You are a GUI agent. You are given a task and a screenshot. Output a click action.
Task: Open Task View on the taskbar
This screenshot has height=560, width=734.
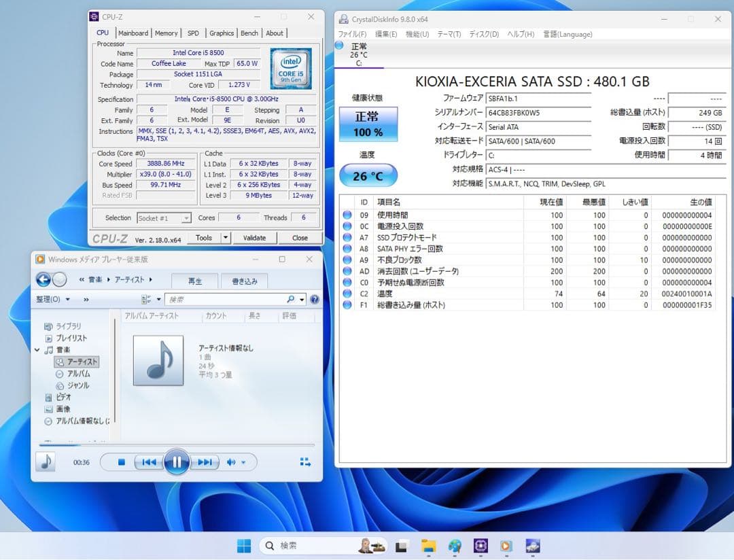coord(401,546)
